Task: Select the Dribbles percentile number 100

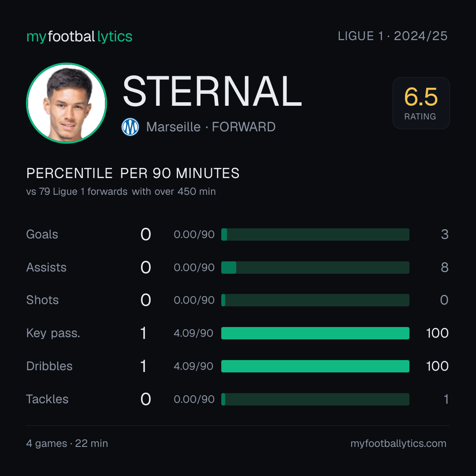Action: (437, 366)
